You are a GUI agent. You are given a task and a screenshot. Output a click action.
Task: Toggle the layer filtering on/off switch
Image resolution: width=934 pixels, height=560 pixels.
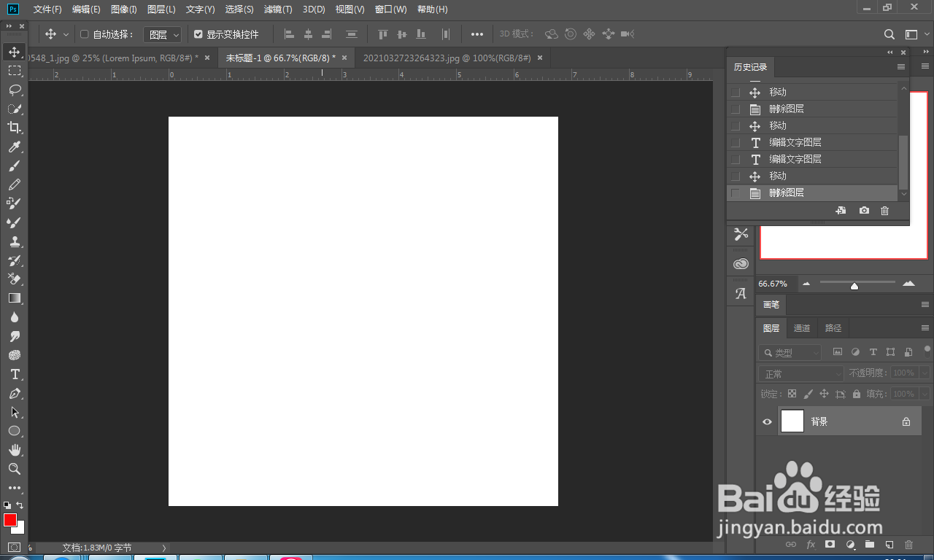[x=927, y=350]
